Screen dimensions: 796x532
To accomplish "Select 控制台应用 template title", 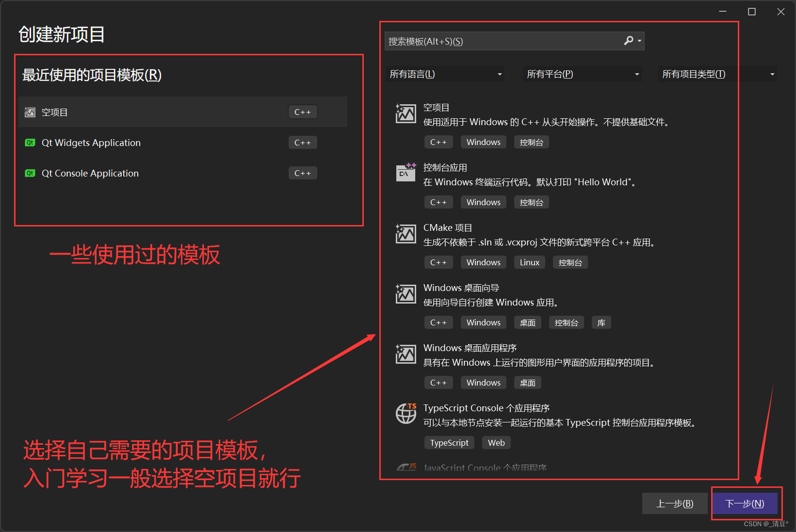I will pyautogui.click(x=445, y=168).
